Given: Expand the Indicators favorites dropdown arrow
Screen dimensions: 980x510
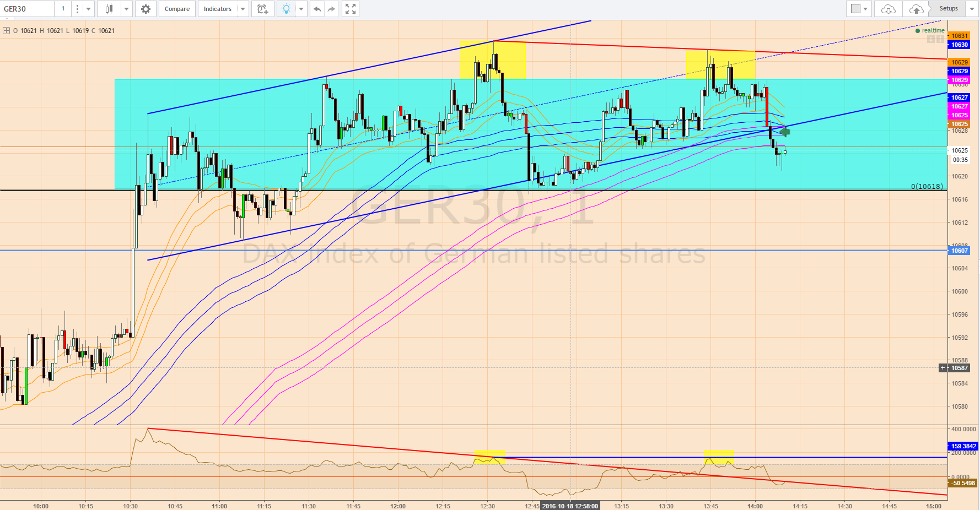Looking at the screenshot, I should (x=243, y=9).
